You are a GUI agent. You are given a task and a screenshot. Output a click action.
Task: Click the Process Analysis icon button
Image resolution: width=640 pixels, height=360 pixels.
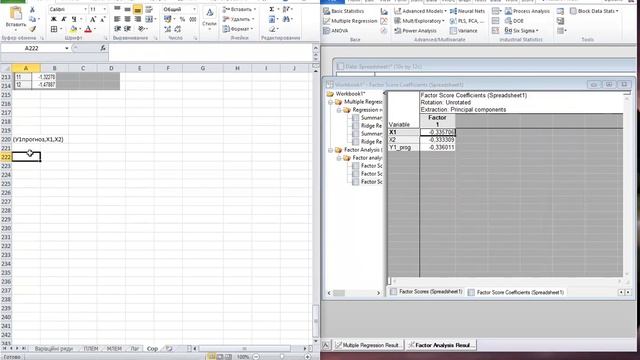pyautogui.click(x=528, y=11)
